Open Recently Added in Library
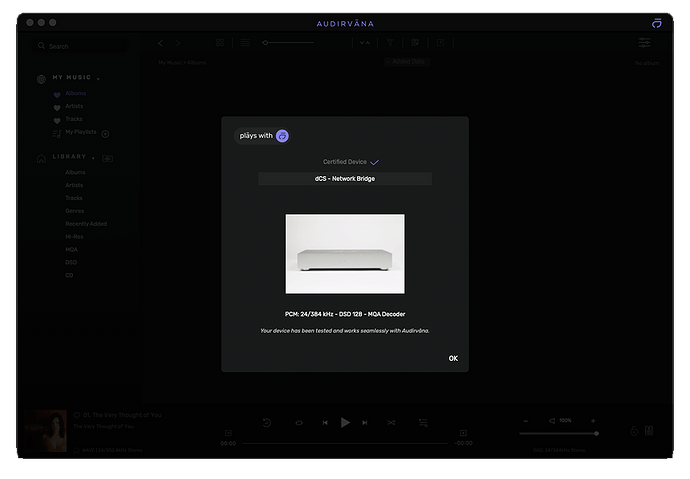 click(x=86, y=224)
